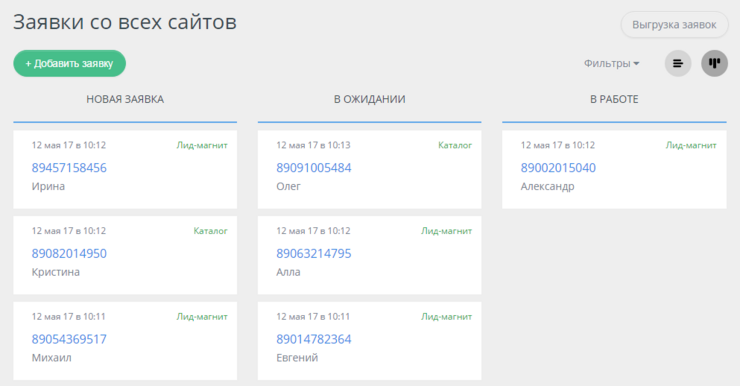The width and height of the screenshot is (740, 386).
Task: Click the Заявки со всех сайтов heading
Action: [x=125, y=22]
